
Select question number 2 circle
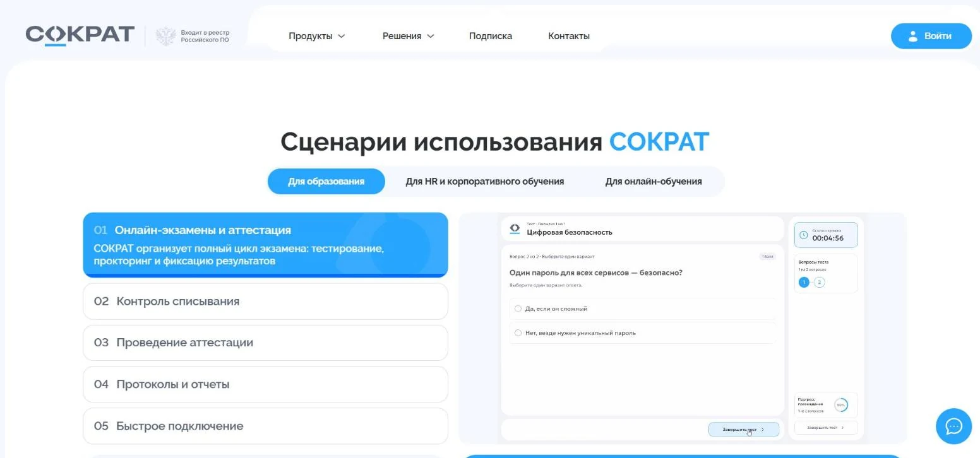coord(820,282)
